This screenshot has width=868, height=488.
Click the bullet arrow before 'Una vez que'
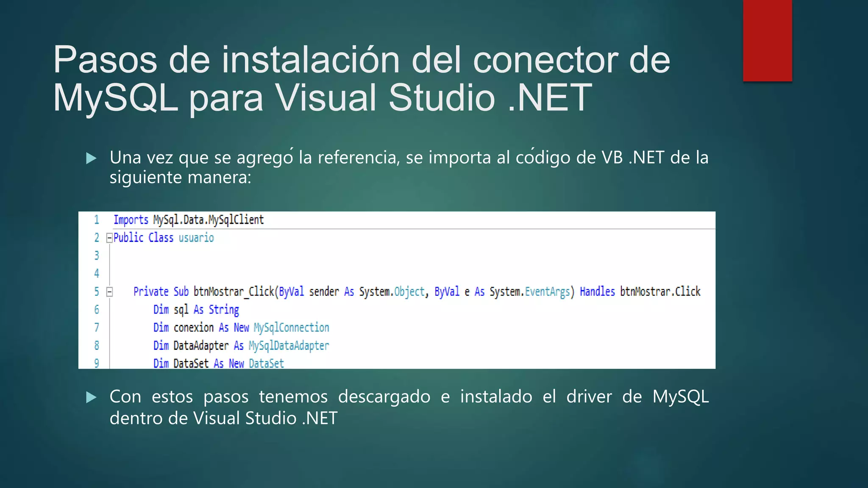(91, 158)
